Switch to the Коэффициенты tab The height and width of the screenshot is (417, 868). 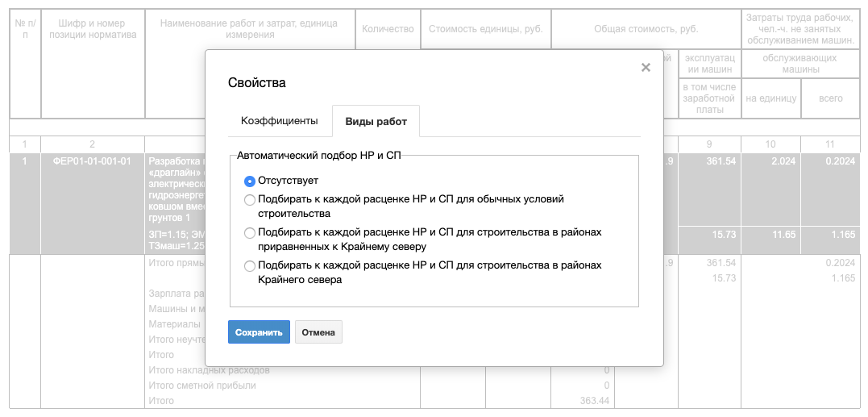(280, 121)
